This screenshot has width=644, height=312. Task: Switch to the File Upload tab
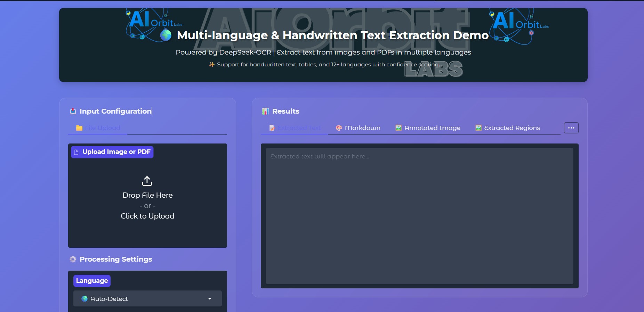click(x=98, y=128)
